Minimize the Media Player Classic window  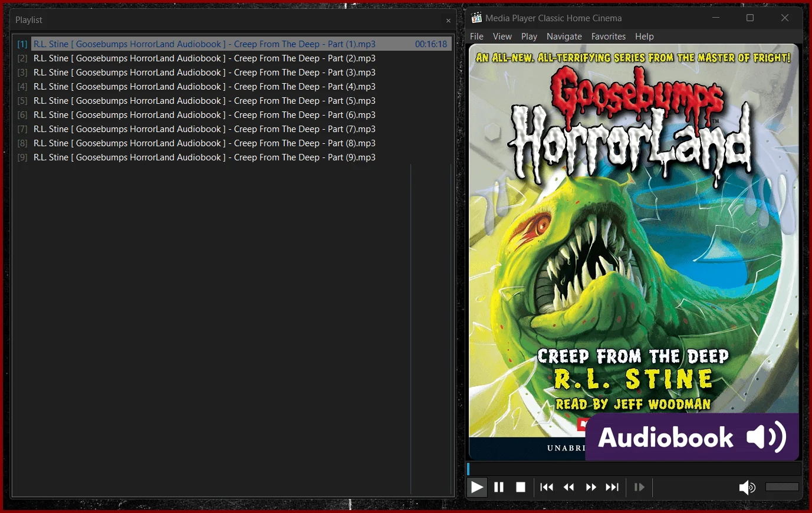[716, 18]
